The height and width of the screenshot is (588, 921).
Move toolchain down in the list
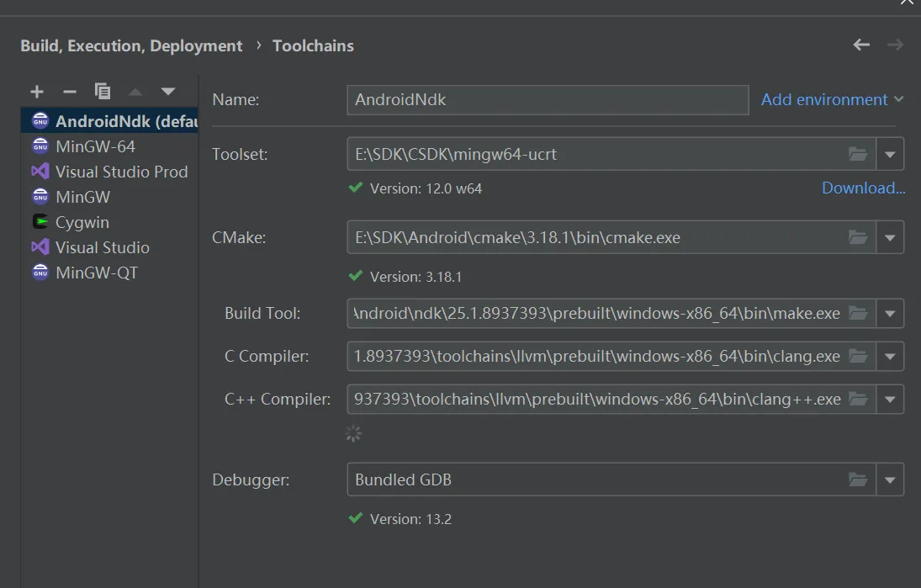tap(168, 92)
